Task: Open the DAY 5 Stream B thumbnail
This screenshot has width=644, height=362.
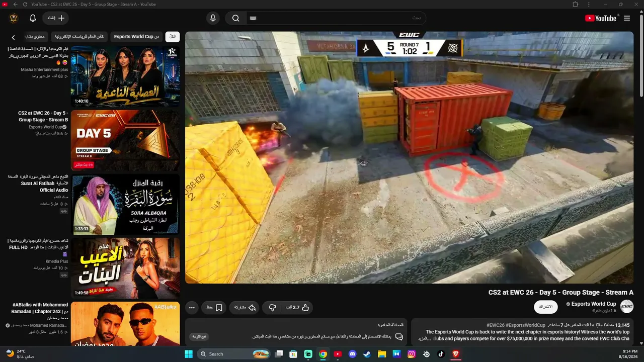Action: tap(125, 140)
